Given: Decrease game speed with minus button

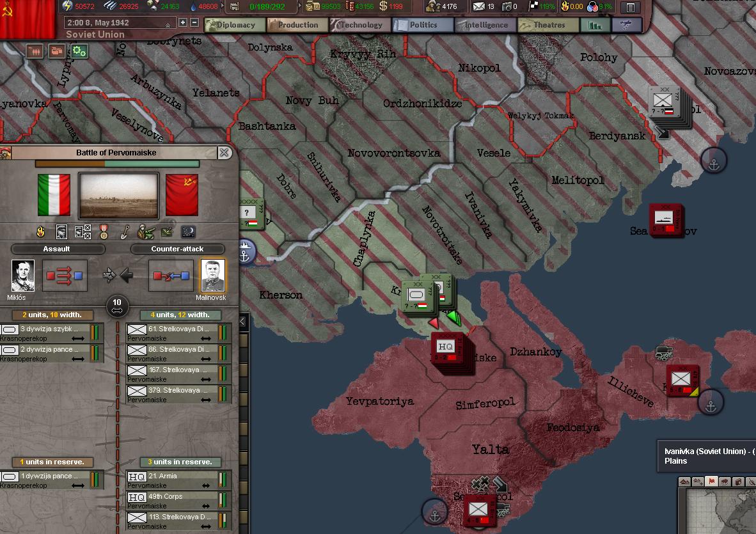Looking at the screenshot, I should tap(194, 22).
